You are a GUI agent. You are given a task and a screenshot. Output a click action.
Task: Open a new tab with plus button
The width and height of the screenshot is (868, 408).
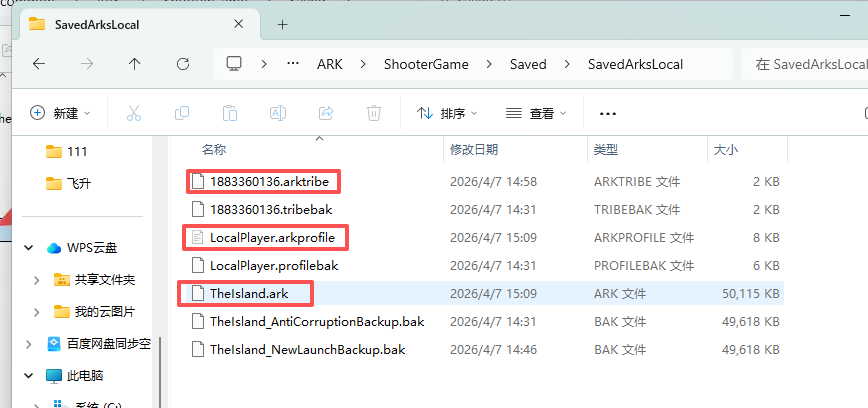point(283,23)
